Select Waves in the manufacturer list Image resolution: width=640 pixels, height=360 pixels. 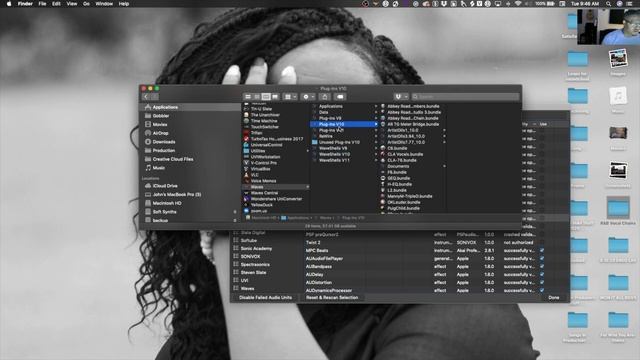pos(247,289)
